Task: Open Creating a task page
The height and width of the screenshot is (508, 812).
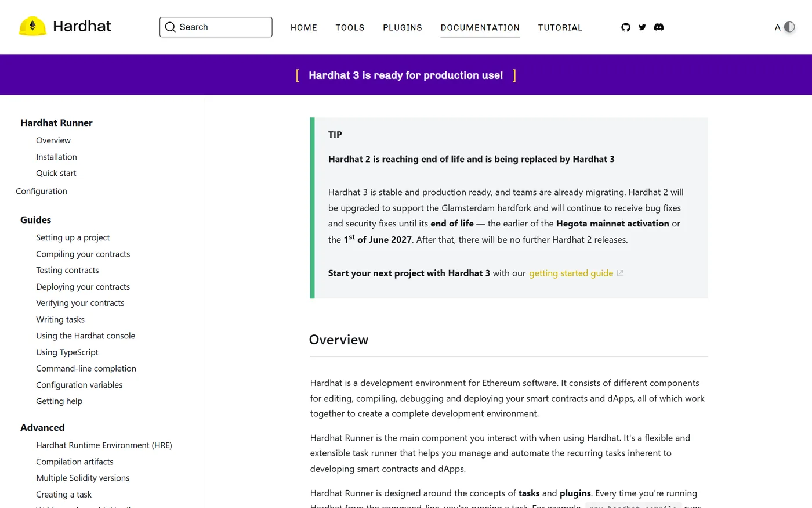Action: [64, 495]
